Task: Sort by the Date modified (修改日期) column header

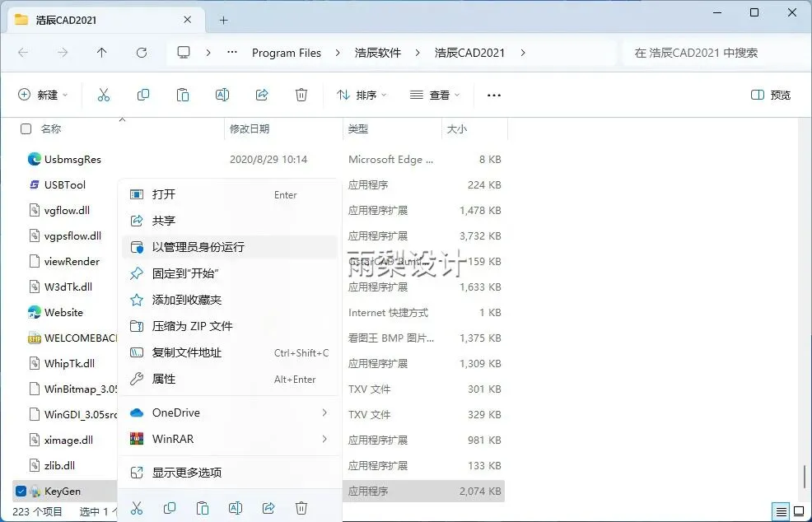Action: pyautogui.click(x=250, y=129)
